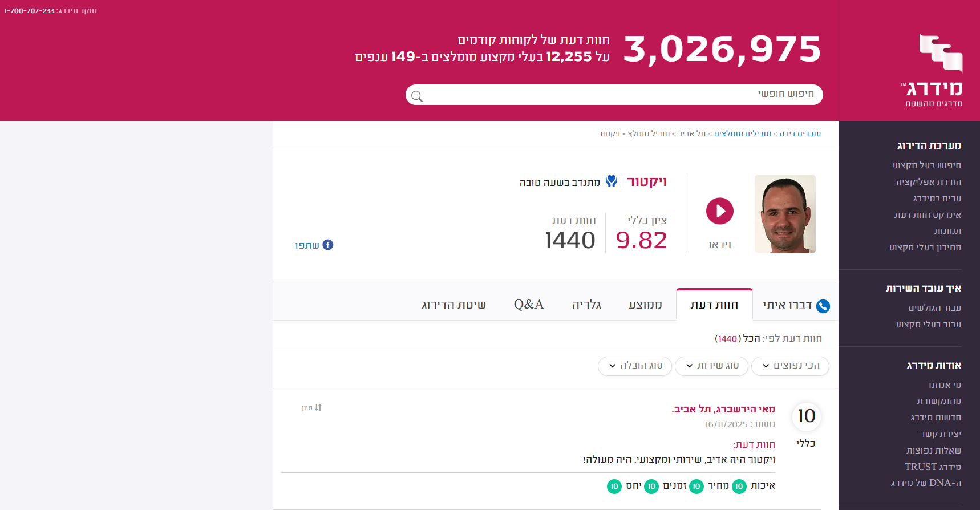Viewport: 980px width, 510px height.
Task: Open the סוג שירות dropdown
Action: tap(712, 366)
